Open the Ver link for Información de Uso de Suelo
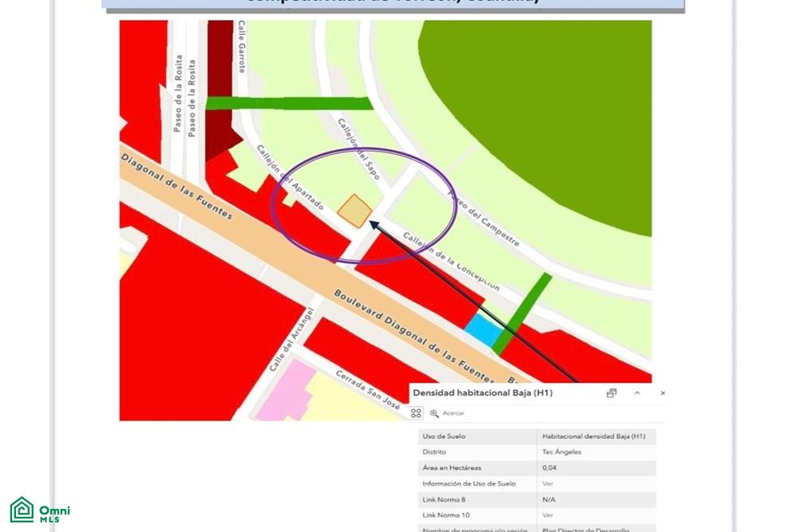 point(547,483)
